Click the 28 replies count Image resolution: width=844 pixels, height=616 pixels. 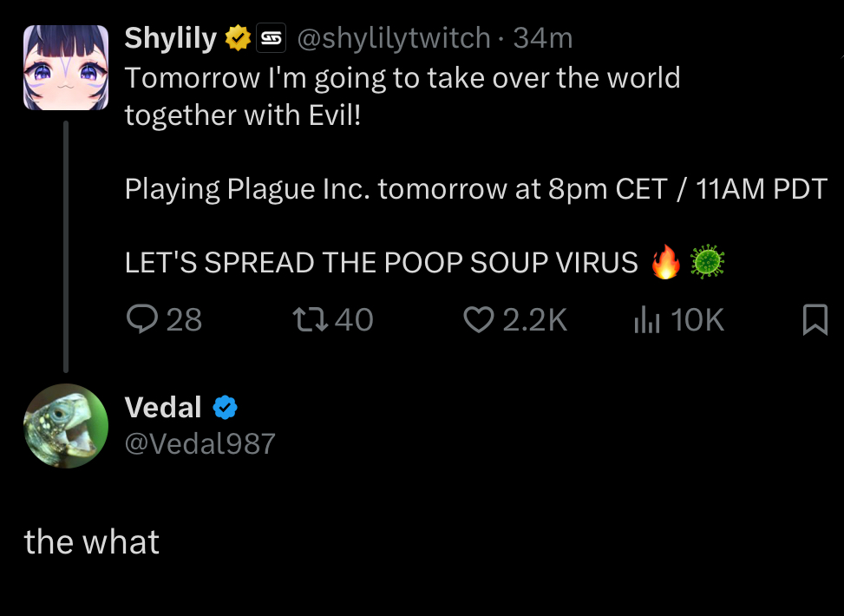184,321
